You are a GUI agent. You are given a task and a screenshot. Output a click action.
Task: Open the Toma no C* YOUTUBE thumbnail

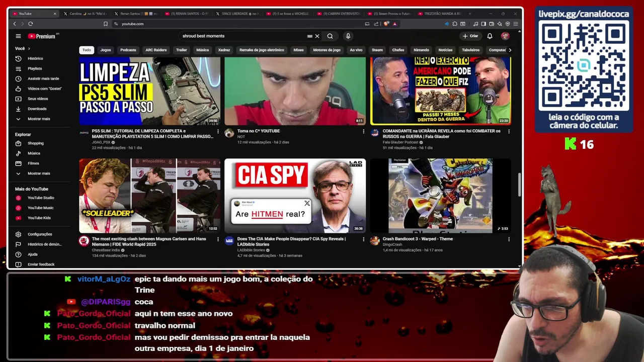[x=295, y=91]
